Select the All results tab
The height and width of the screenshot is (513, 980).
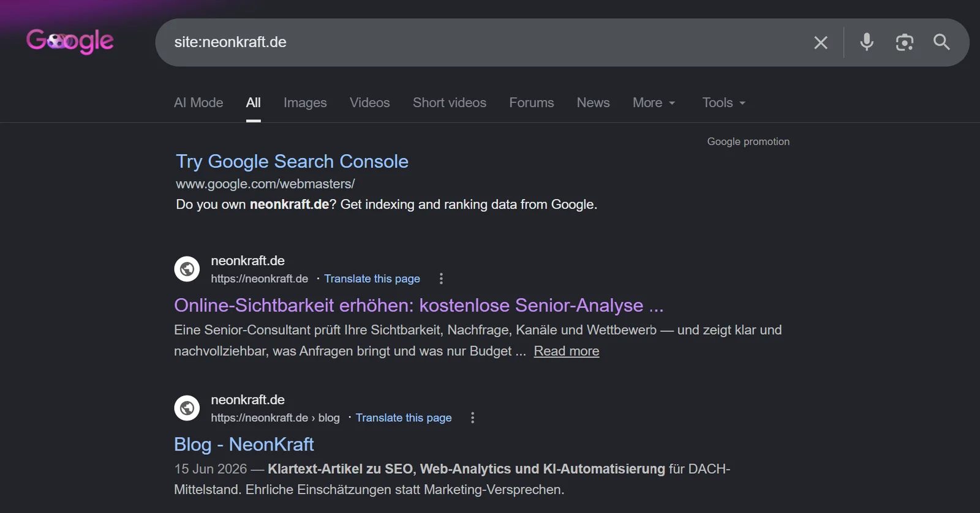(x=254, y=103)
